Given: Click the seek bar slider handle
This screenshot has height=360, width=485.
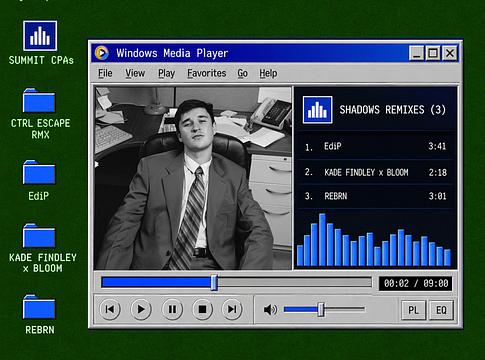Looking at the screenshot, I should [x=214, y=283].
